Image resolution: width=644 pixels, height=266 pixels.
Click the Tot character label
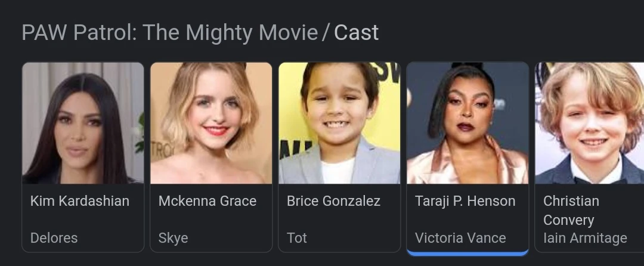[x=296, y=238]
